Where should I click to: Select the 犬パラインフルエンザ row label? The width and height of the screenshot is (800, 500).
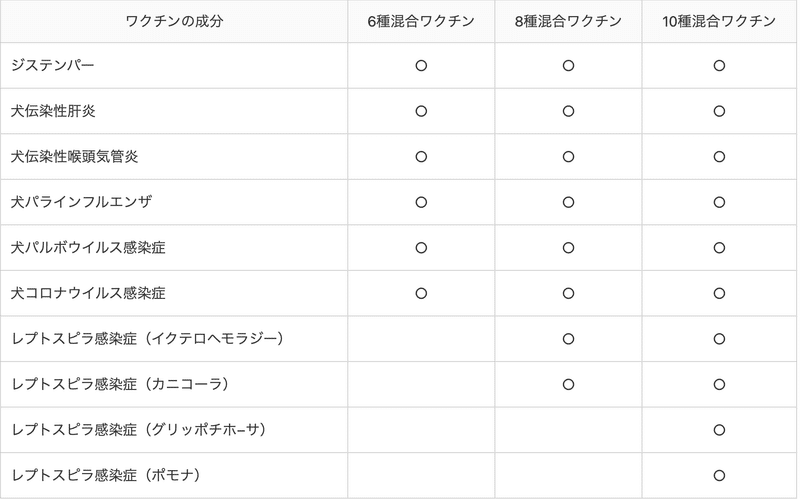pyautogui.click(x=81, y=202)
